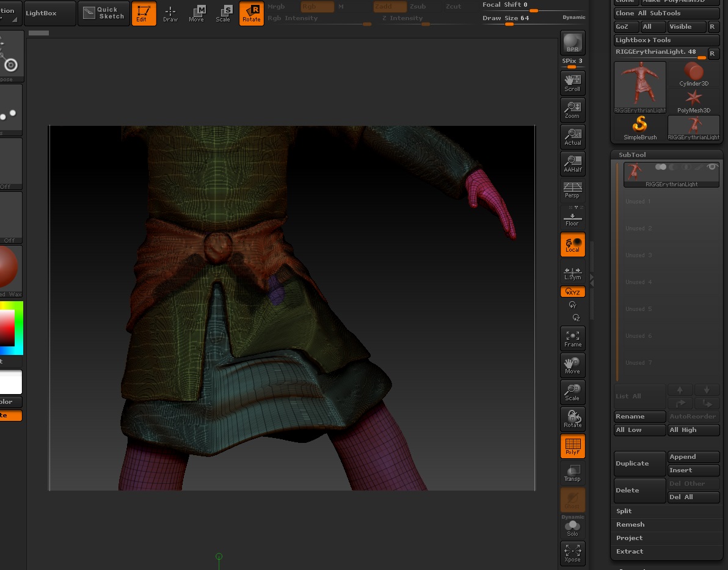Adjust the SPix slider
The image size is (728, 570).
click(x=572, y=63)
